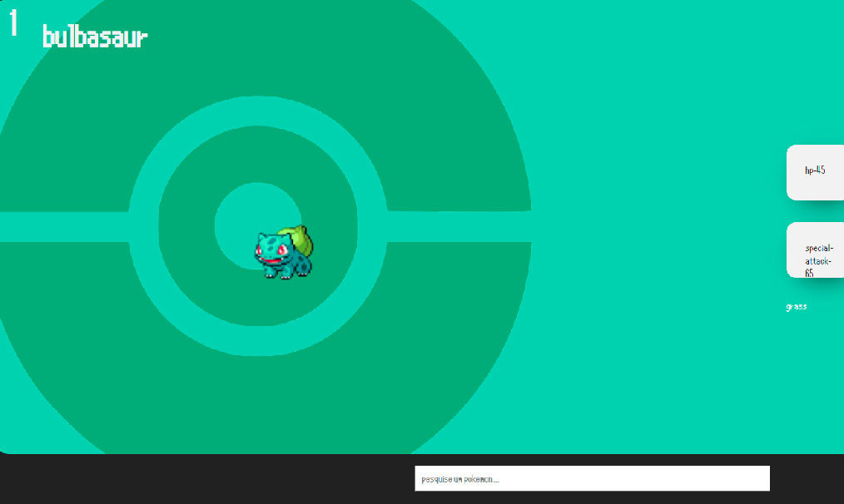Click the dark footer bar left of search
Viewport: 844px width, 504px height.
point(208,479)
